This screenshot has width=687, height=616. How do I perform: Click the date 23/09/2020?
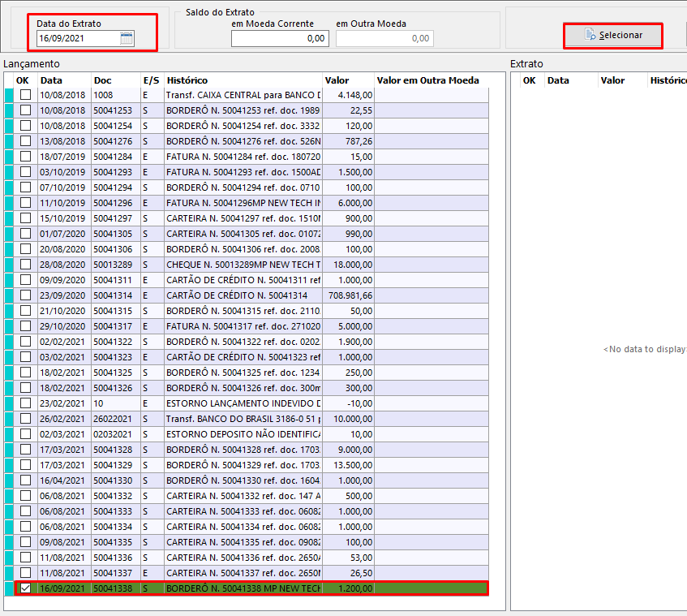click(x=64, y=295)
